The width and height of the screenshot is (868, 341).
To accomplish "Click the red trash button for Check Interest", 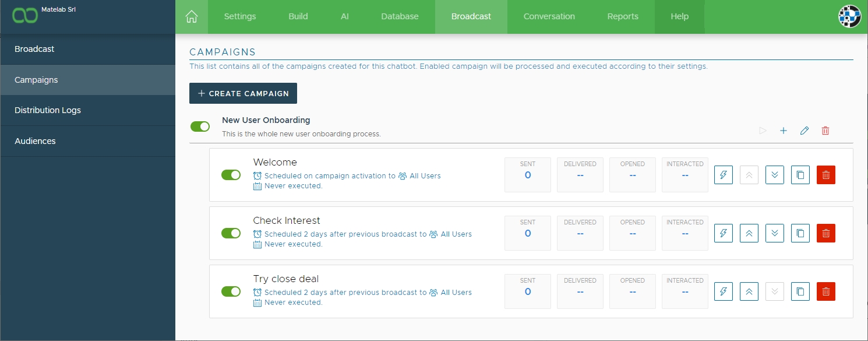I will (x=826, y=233).
